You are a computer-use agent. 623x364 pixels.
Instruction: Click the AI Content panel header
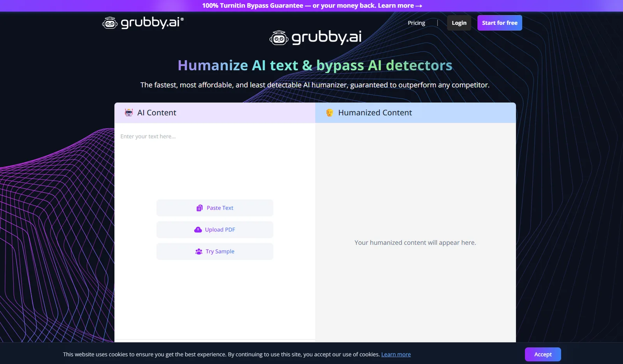point(215,113)
